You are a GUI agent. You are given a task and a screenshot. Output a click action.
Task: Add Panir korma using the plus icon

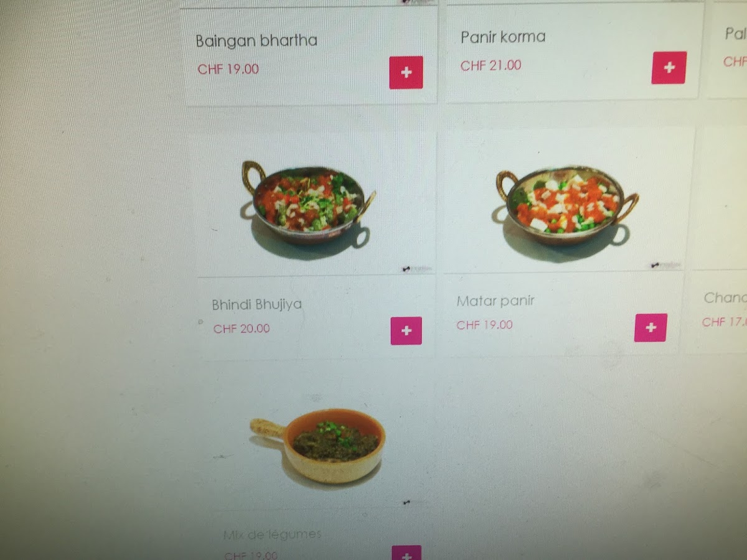tap(669, 68)
